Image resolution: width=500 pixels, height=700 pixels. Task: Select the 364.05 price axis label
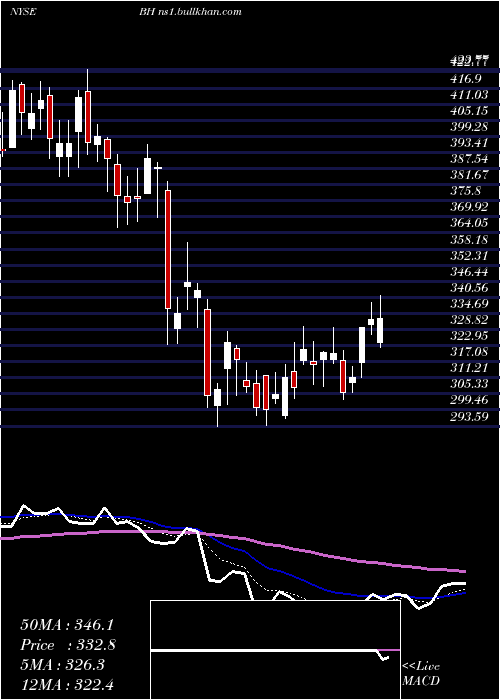470,224
